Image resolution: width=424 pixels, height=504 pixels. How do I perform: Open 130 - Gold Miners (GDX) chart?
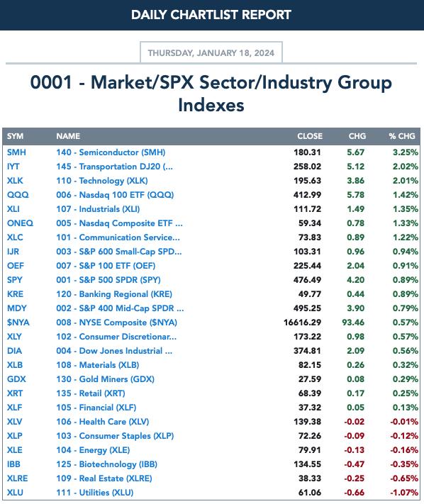click(x=106, y=379)
